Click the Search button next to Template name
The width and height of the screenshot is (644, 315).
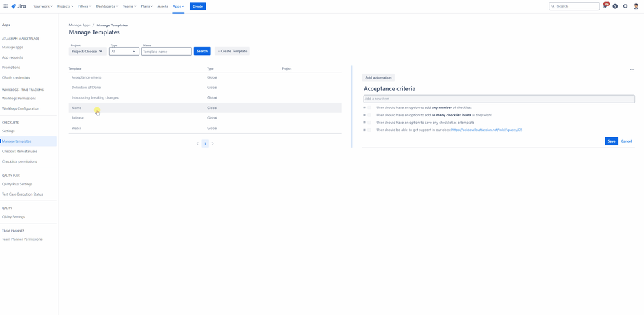[202, 52]
